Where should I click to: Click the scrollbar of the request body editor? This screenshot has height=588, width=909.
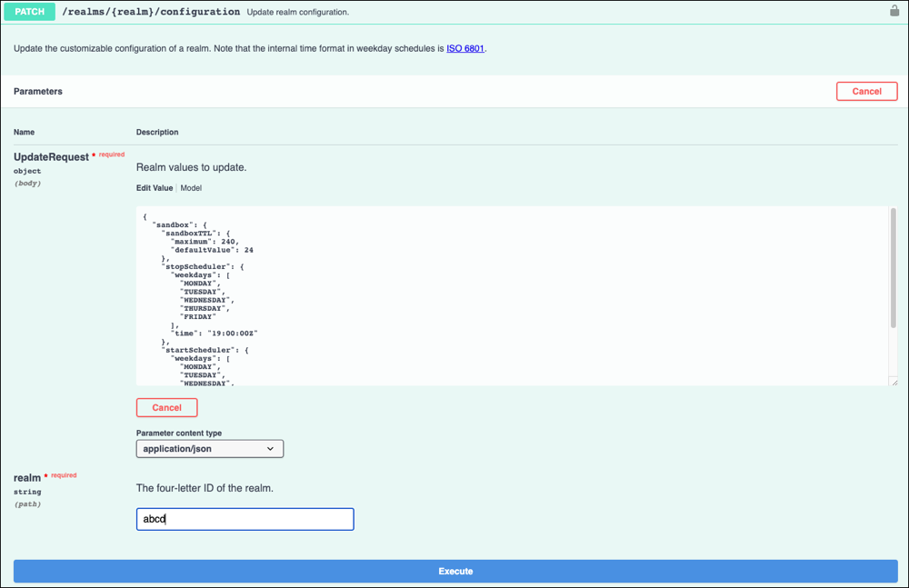[x=894, y=273]
